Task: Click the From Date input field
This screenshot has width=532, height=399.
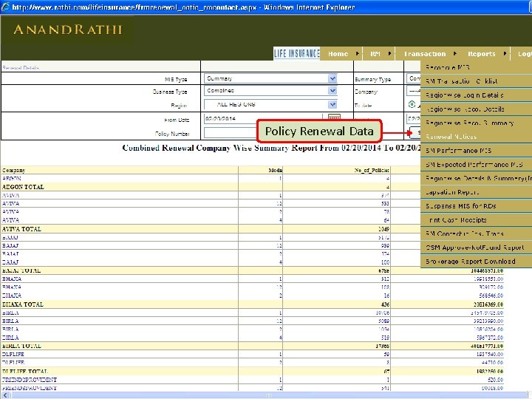Action: [263, 118]
